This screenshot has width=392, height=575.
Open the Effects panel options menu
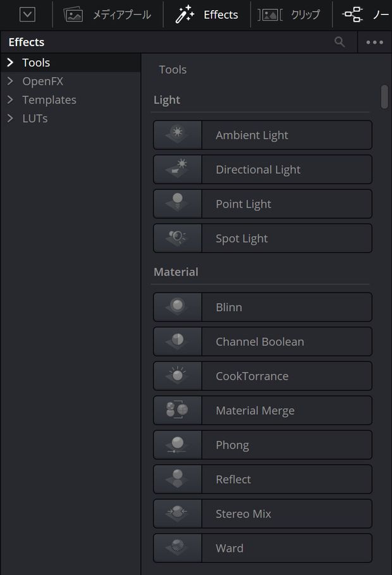tap(374, 42)
